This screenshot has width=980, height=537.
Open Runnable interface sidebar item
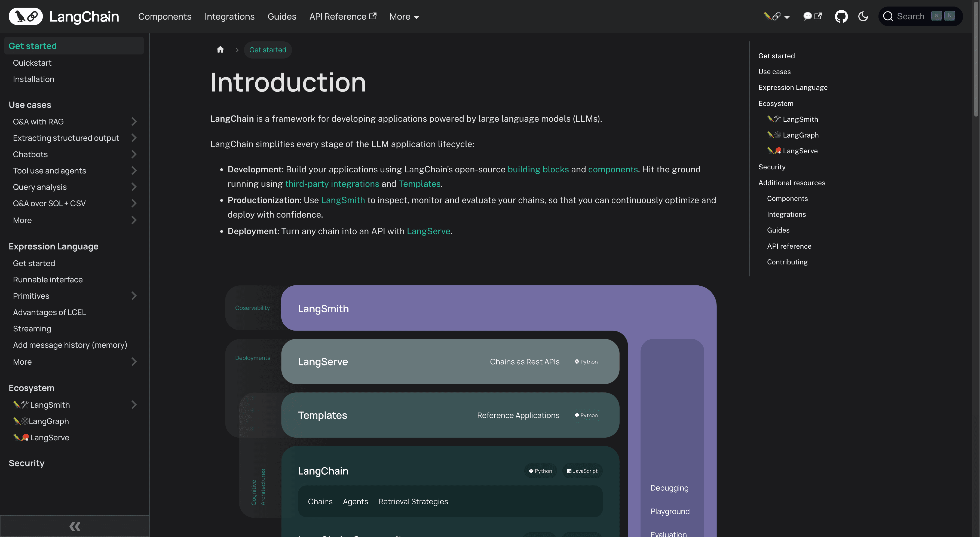click(48, 279)
